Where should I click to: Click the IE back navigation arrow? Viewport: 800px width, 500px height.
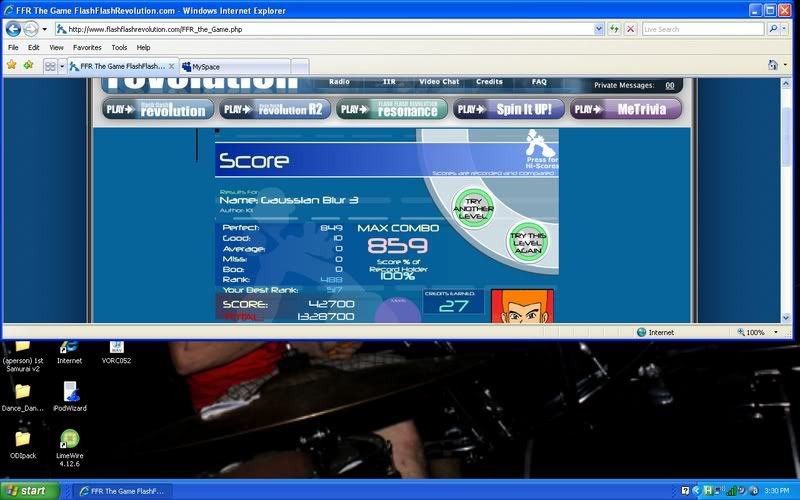[x=14, y=29]
